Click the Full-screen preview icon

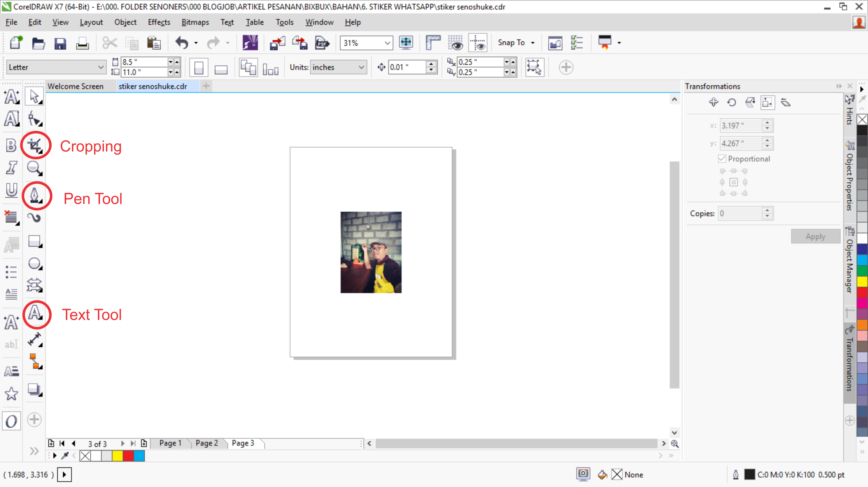(406, 43)
